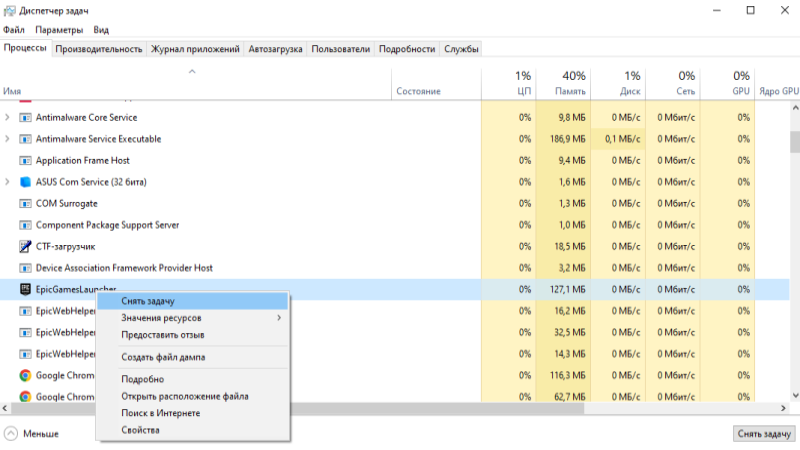Click the icon of EpicWebHelper 16,2 МБ row
Viewport: 800px width, 450px height.
pyautogui.click(x=25, y=311)
